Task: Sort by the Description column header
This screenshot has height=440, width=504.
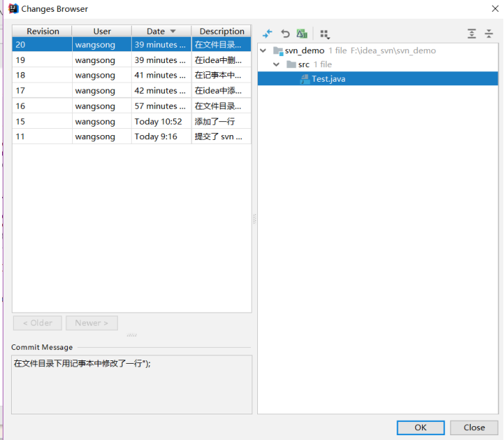Action: [x=221, y=31]
